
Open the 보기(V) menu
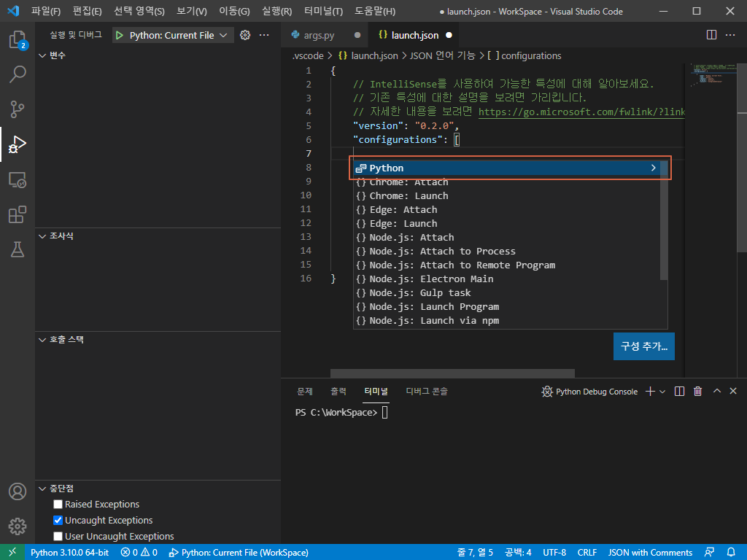click(192, 11)
